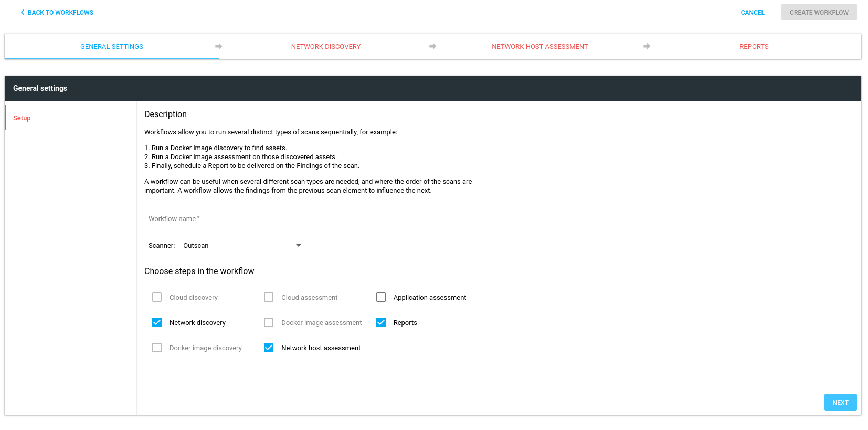Screen dimensions: 868x430
Task: Click the Application assessment label
Action: click(429, 297)
